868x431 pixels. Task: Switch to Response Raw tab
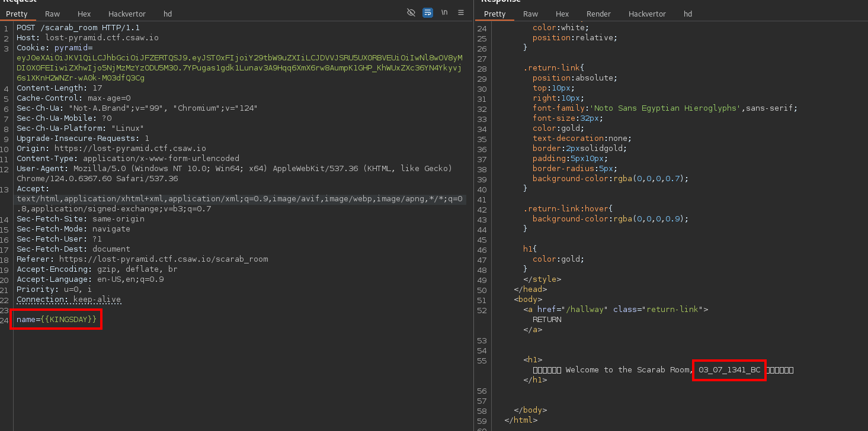click(530, 14)
